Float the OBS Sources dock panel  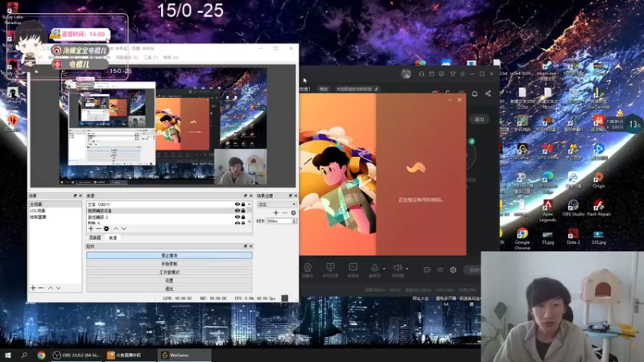click(x=246, y=195)
